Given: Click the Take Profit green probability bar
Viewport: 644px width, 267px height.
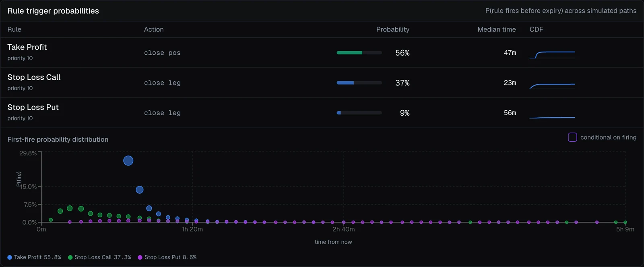Looking at the screenshot, I should (x=359, y=53).
